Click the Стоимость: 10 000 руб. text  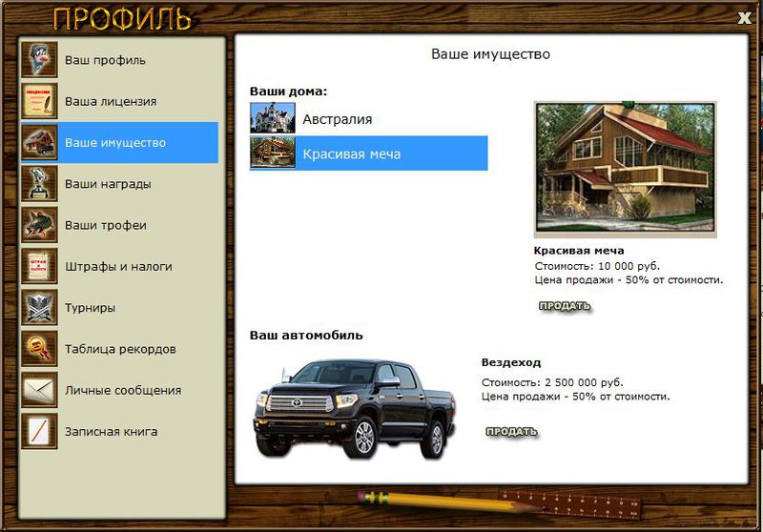tap(597, 266)
